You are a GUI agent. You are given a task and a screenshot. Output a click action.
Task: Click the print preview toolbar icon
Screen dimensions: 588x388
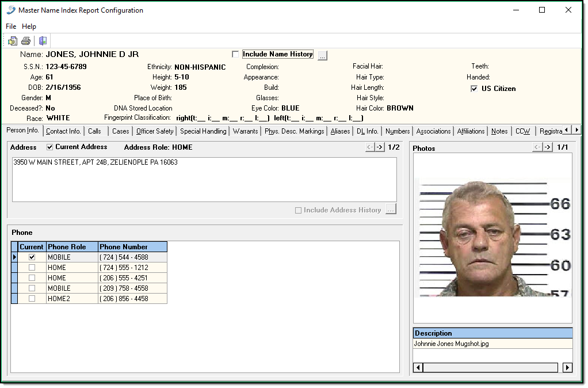pyautogui.click(x=13, y=41)
